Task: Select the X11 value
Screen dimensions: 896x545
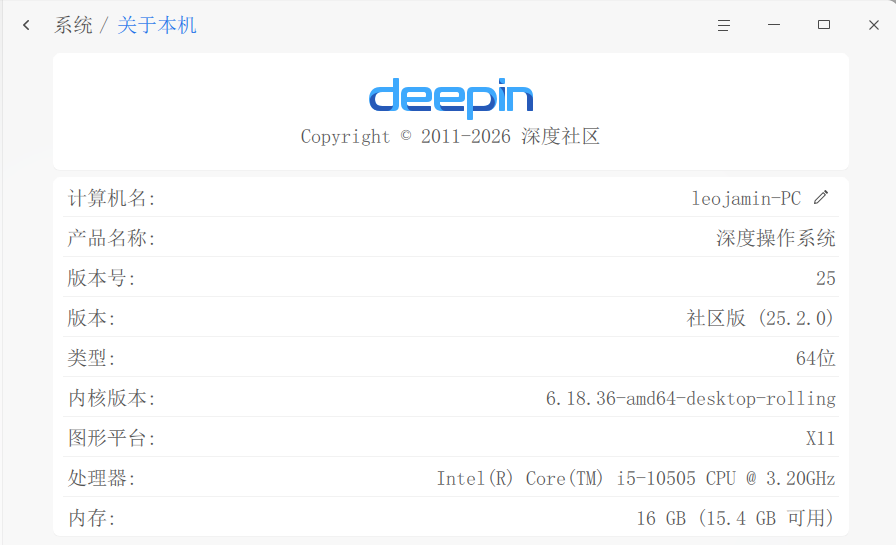Action: (821, 438)
